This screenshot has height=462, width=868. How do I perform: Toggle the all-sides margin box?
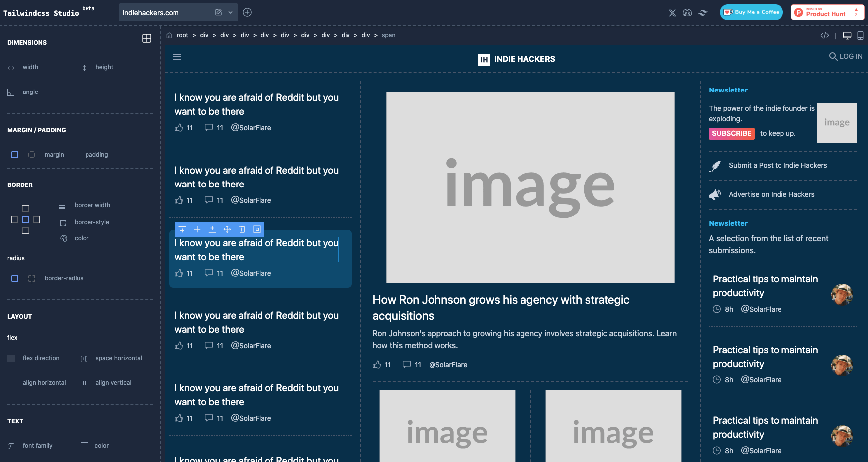pyautogui.click(x=15, y=155)
